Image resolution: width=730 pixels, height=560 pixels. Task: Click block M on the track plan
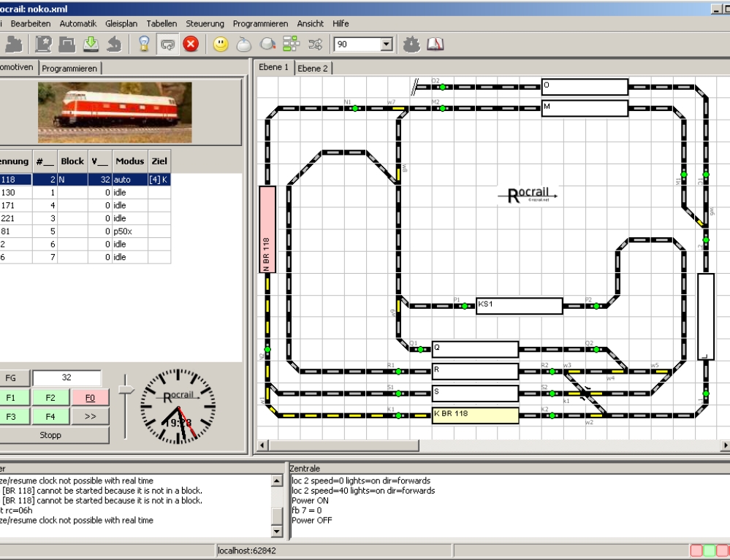(x=585, y=108)
